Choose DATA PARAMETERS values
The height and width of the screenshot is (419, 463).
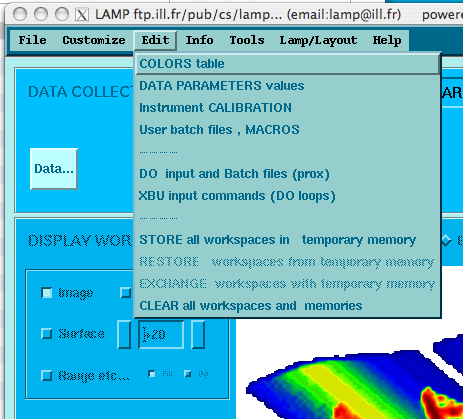(x=287, y=86)
